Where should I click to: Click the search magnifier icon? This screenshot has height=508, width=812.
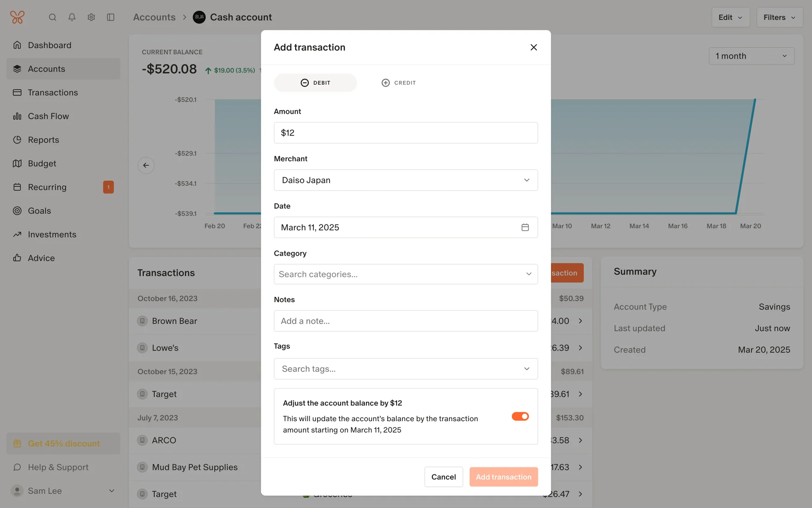(x=52, y=17)
